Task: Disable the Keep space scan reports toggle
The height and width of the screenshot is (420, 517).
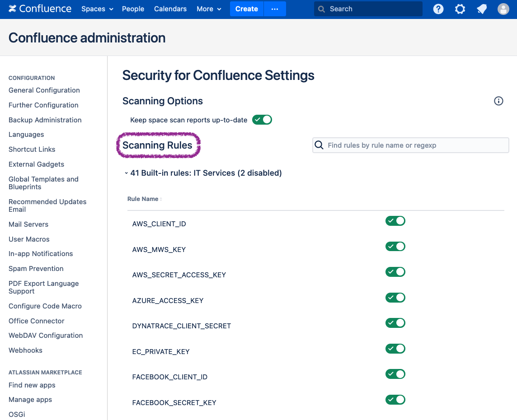Action: pyautogui.click(x=262, y=120)
